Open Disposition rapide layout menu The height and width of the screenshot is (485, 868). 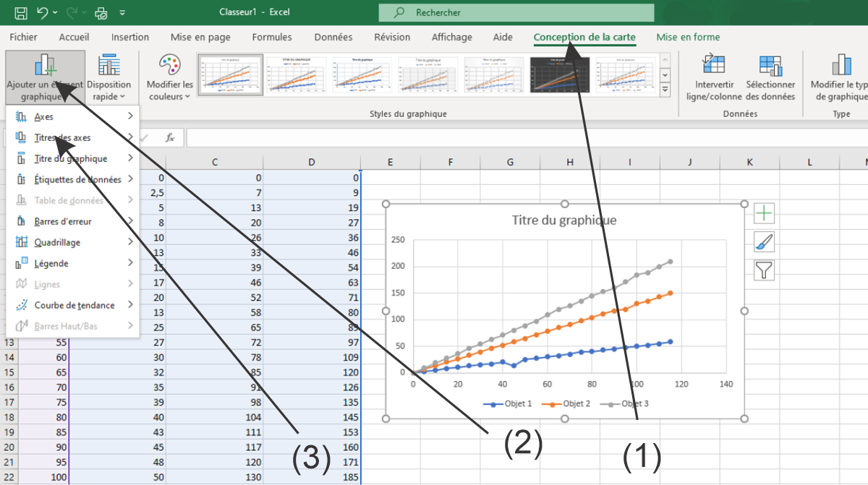click(109, 77)
